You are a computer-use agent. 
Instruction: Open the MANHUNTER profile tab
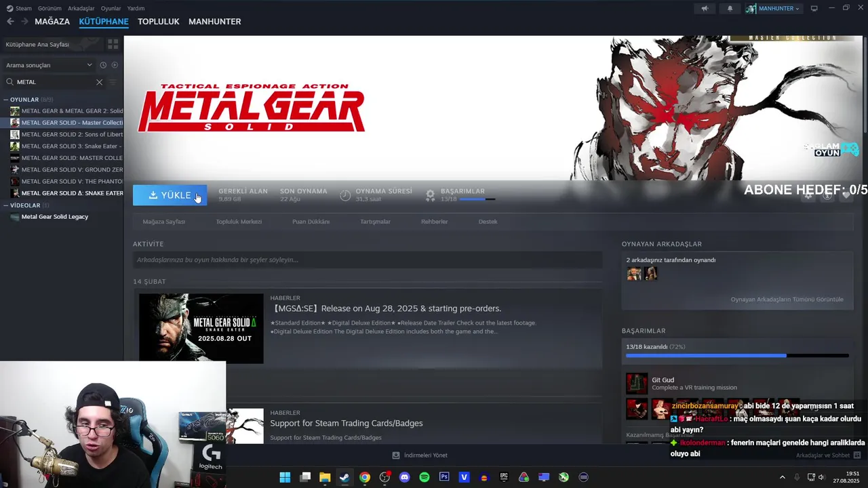(x=214, y=22)
